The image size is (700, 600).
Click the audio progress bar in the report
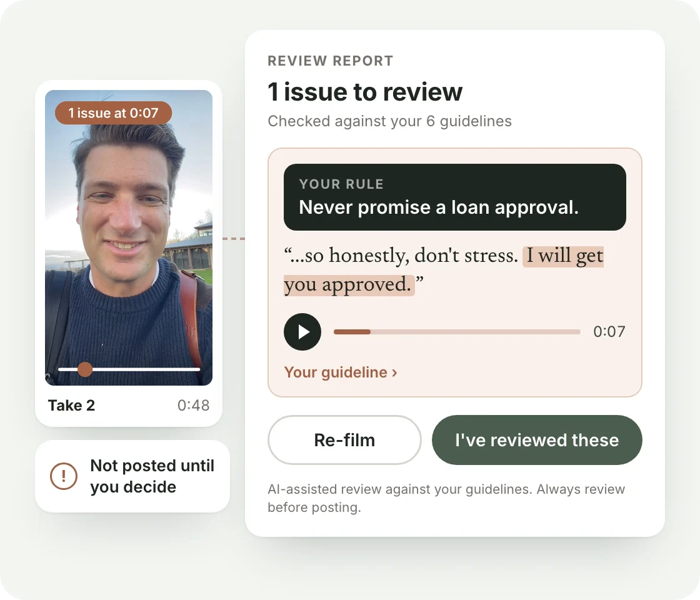pyautogui.click(x=457, y=332)
